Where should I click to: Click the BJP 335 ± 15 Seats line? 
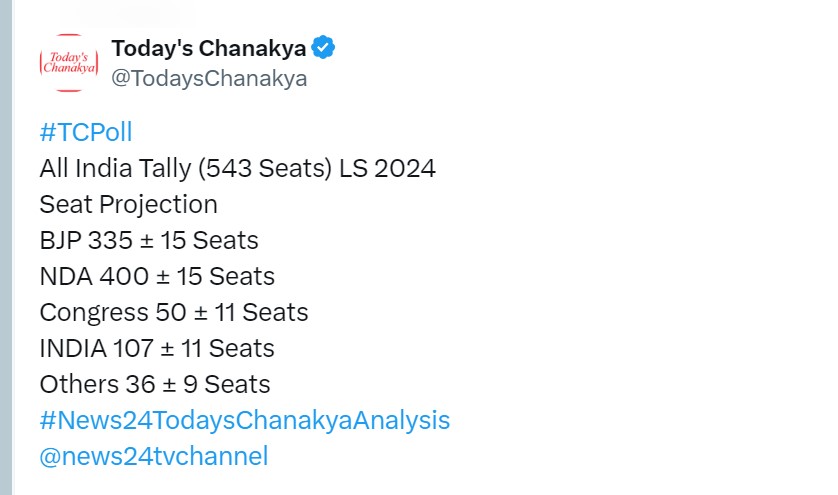tap(149, 240)
